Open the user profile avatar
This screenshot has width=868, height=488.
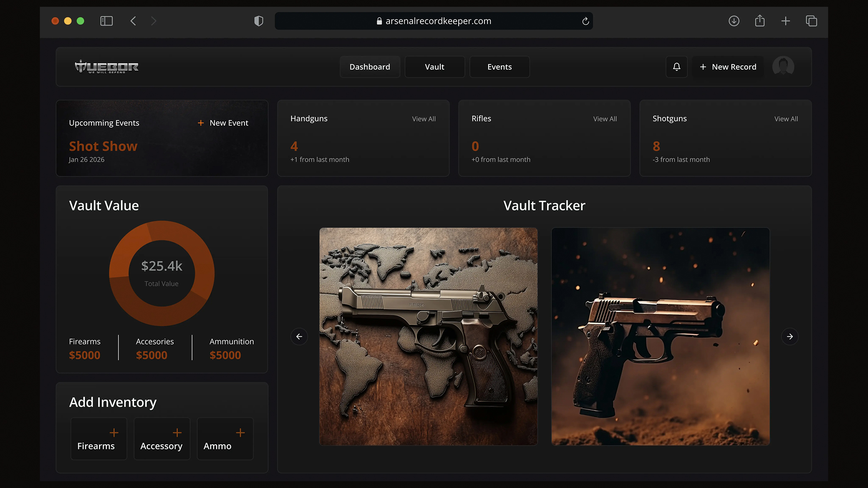point(783,67)
